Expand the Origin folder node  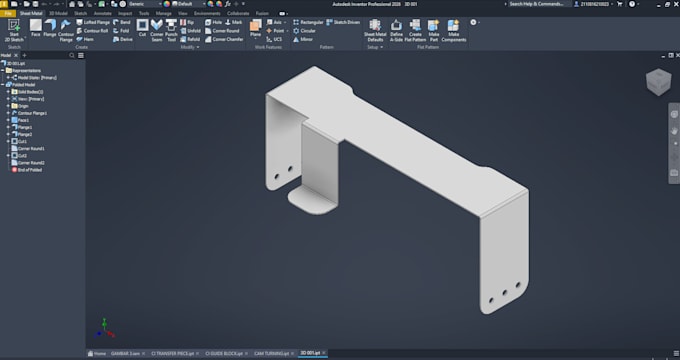click(x=8, y=106)
